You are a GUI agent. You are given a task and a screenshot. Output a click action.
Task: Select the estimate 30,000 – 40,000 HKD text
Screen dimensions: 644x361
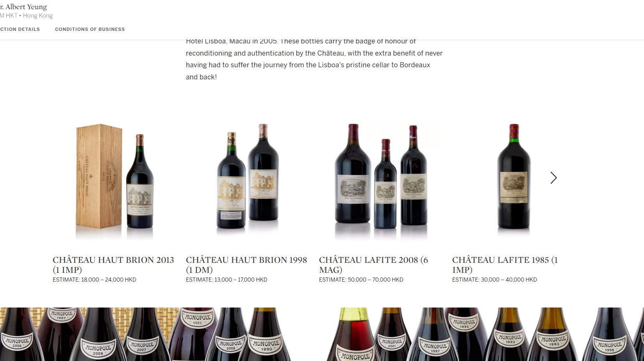coord(494,280)
